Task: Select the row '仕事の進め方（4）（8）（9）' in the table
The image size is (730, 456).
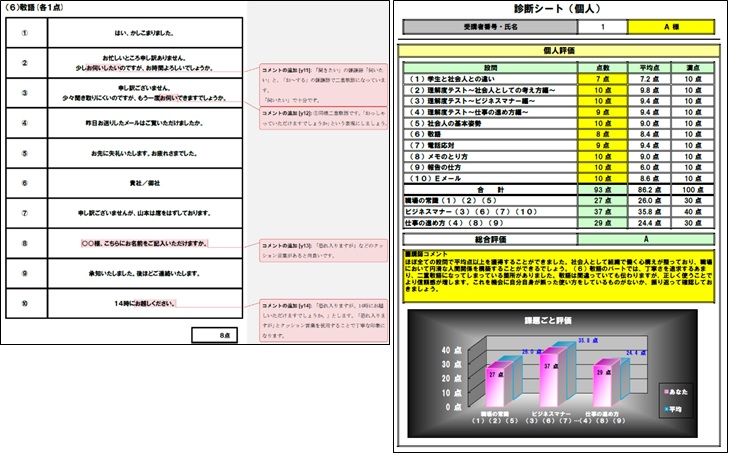Action: pyautogui.click(x=559, y=223)
